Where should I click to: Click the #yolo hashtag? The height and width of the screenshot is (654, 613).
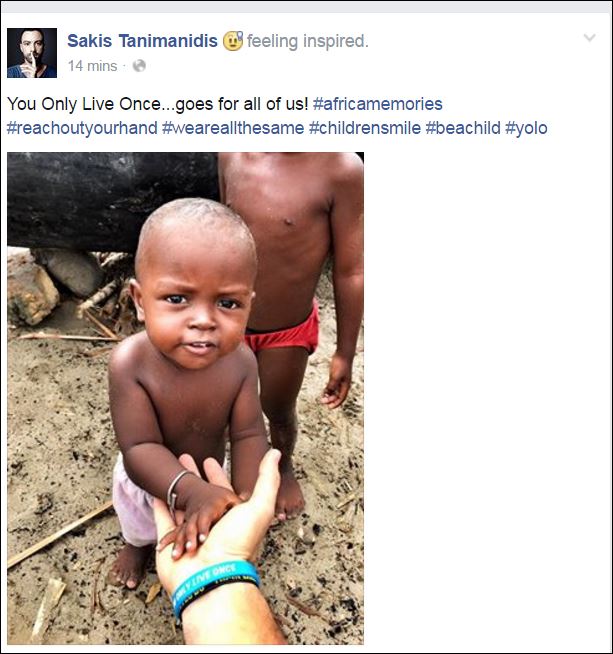tap(526, 128)
